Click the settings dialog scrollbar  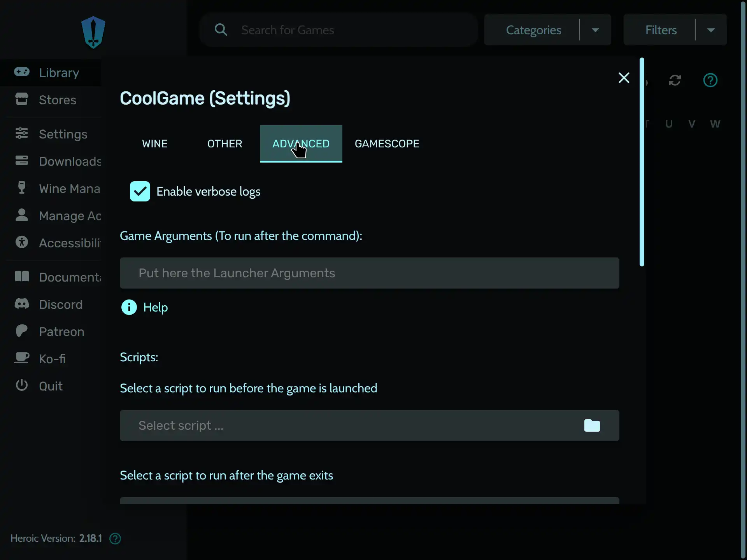tap(642, 162)
